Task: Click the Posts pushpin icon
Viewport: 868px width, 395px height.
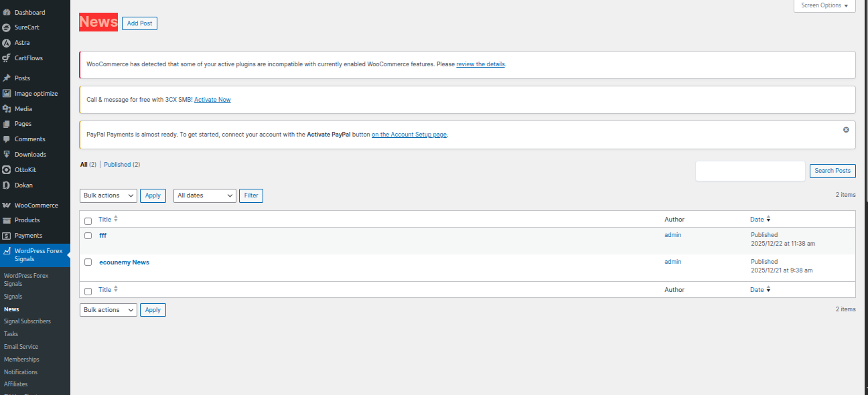Action: pyautogui.click(x=7, y=78)
